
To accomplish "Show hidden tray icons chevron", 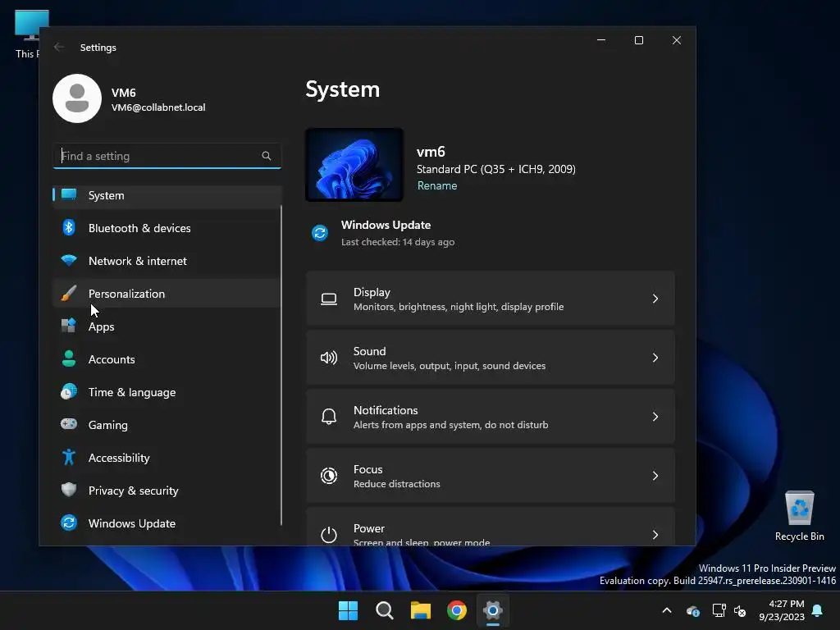I will coord(667,610).
